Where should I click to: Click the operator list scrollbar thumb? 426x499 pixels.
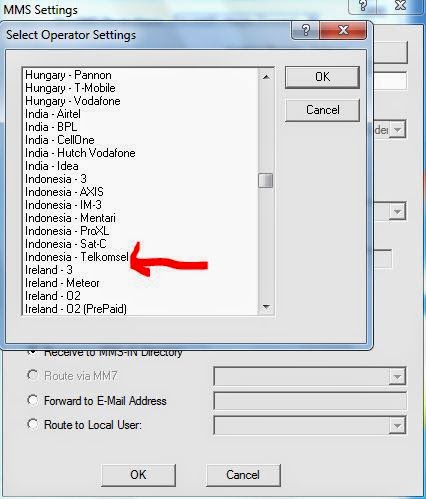pos(265,180)
